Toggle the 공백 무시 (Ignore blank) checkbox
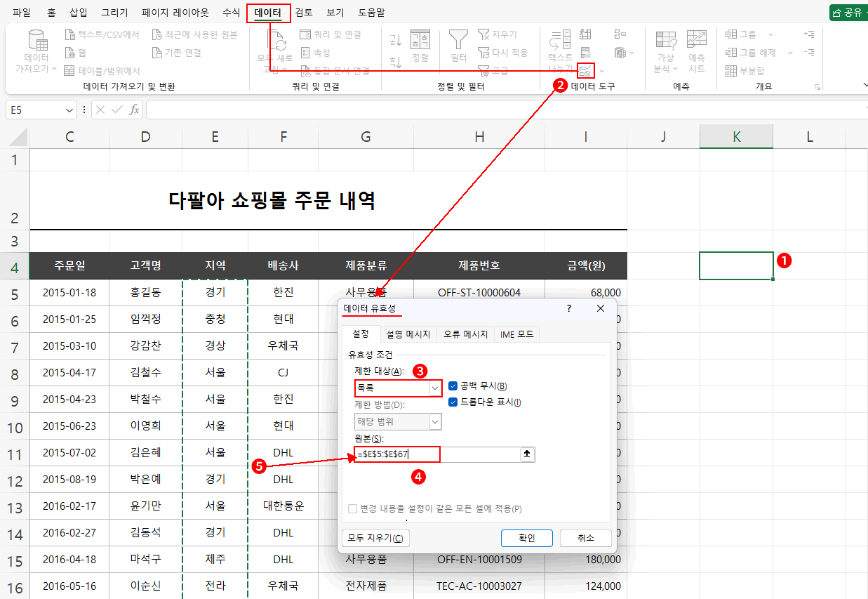868x599 pixels. [453, 386]
